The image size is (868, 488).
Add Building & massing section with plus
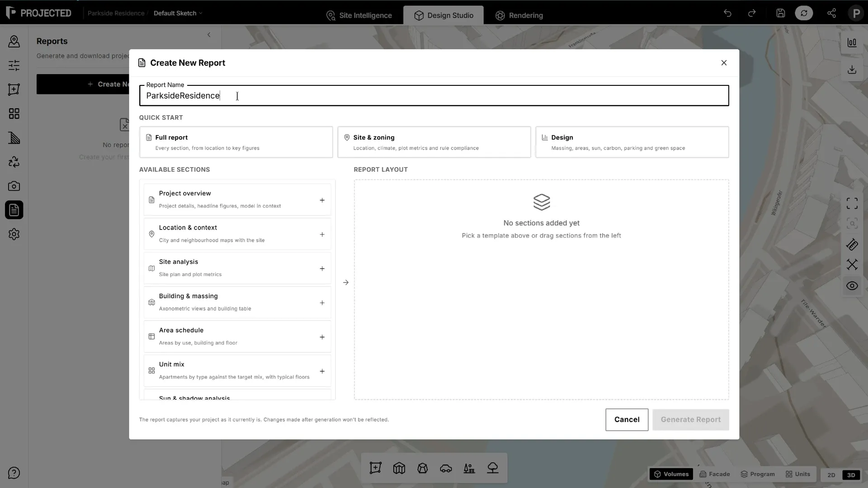322,303
